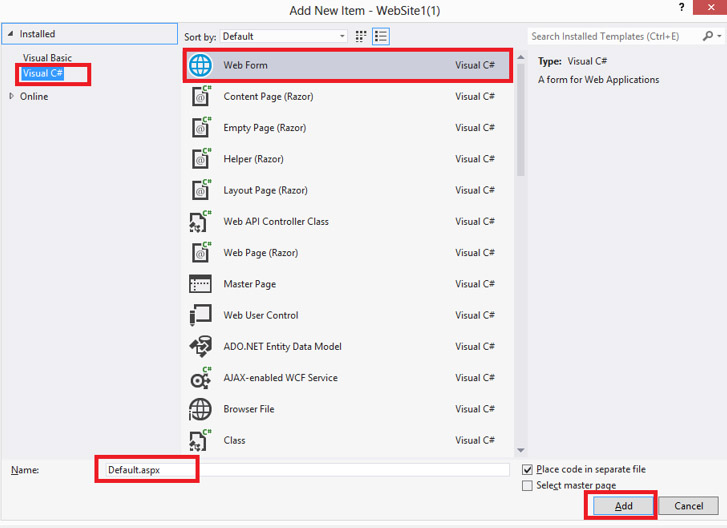Click the Class template icon
Viewport: 727px width, 528px height.
point(200,440)
